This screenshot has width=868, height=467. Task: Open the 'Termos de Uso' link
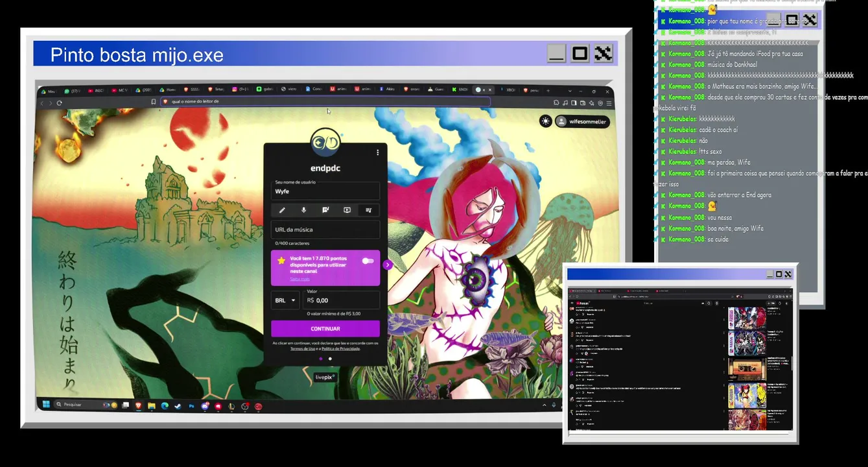click(x=303, y=348)
